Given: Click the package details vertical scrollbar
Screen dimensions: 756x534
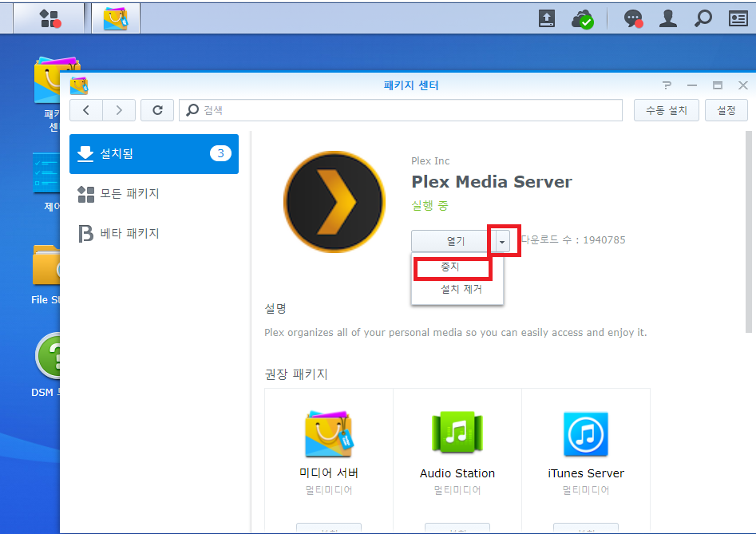Looking at the screenshot, I should coord(748,231).
